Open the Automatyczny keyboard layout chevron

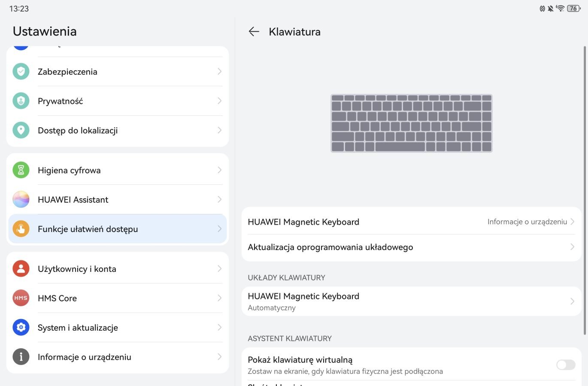[x=572, y=301]
